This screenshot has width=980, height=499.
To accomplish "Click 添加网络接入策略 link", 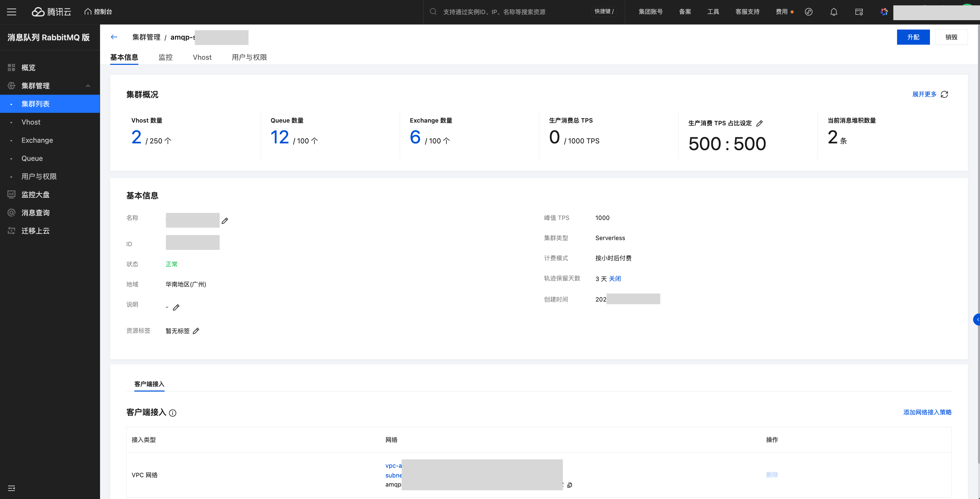I will pos(927,412).
